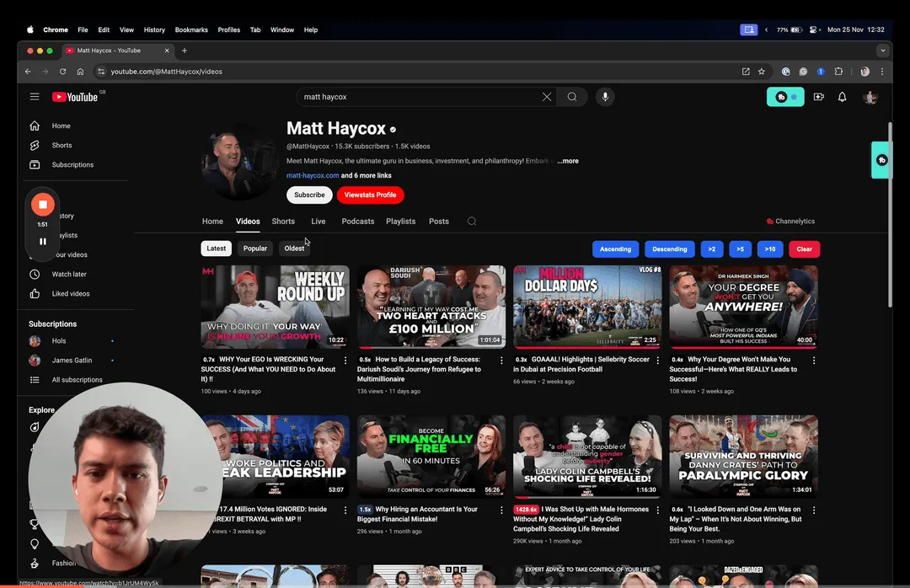
Task: Open options for Lady Colin Campbell video
Action: point(657,510)
